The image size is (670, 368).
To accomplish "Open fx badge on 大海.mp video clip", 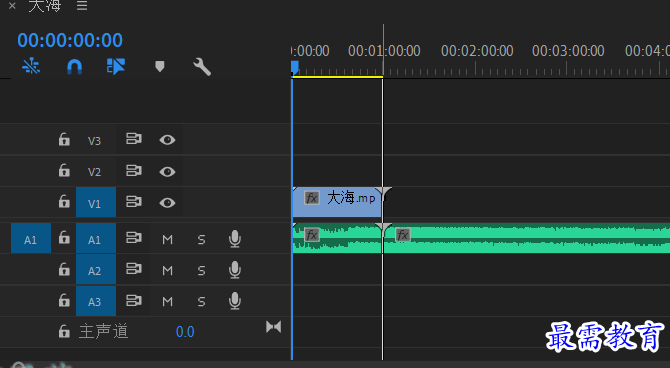I will click(311, 198).
